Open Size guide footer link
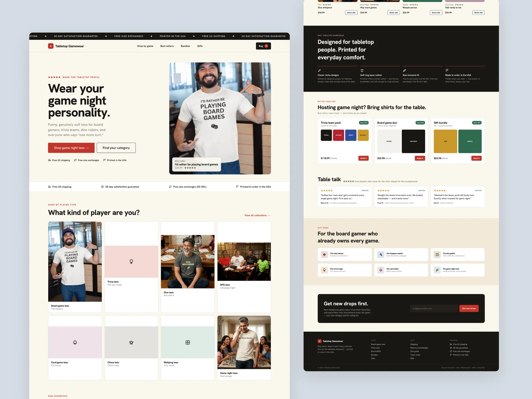Screen dimensions: 532x399 414,351
